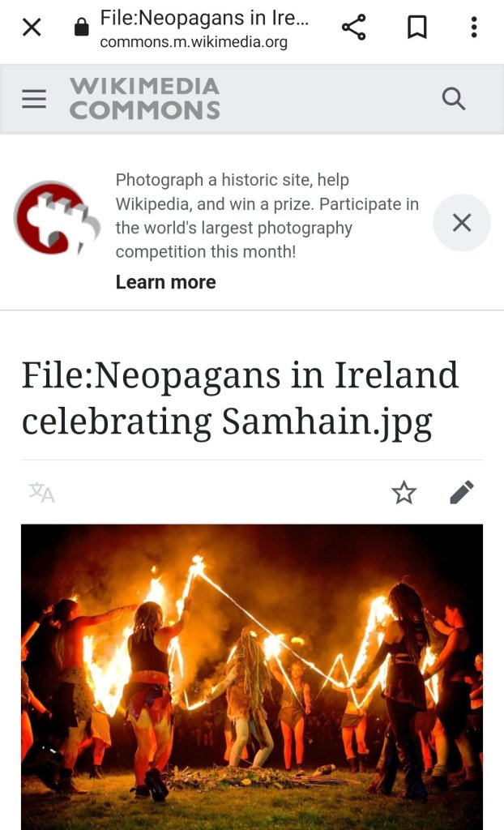Open the Wikimedia Commons hamburger menu
The image size is (504, 830).
pyautogui.click(x=34, y=99)
